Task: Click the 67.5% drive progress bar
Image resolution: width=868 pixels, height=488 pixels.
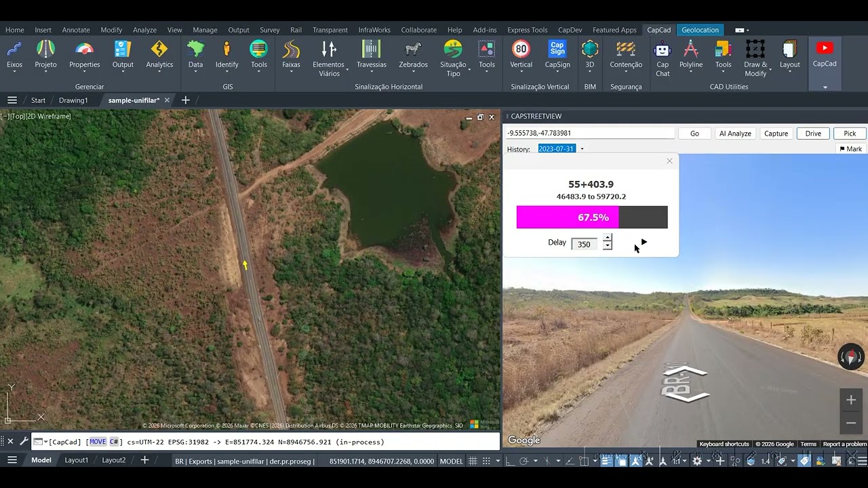Action: [592, 218]
